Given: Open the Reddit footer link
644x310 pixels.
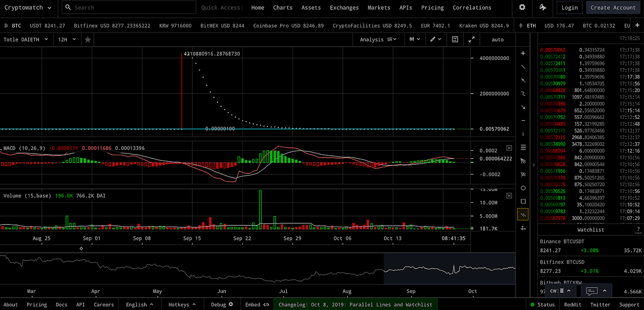Looking at the screenshot, I should pos(573,304).
